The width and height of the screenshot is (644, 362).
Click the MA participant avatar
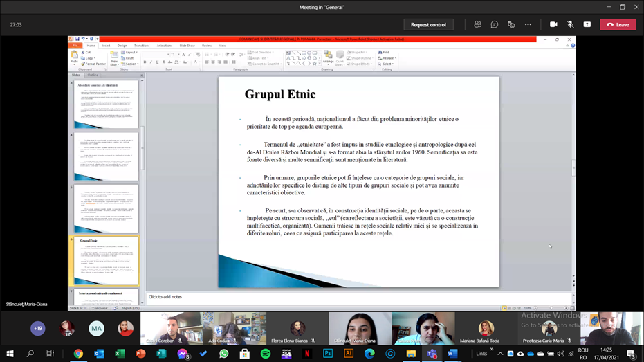[96, 329]
